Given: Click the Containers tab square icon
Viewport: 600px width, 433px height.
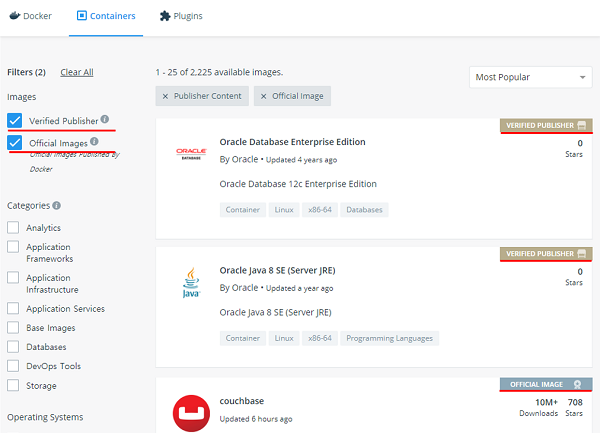Looking at the screenshot, I should coord(82,15).
